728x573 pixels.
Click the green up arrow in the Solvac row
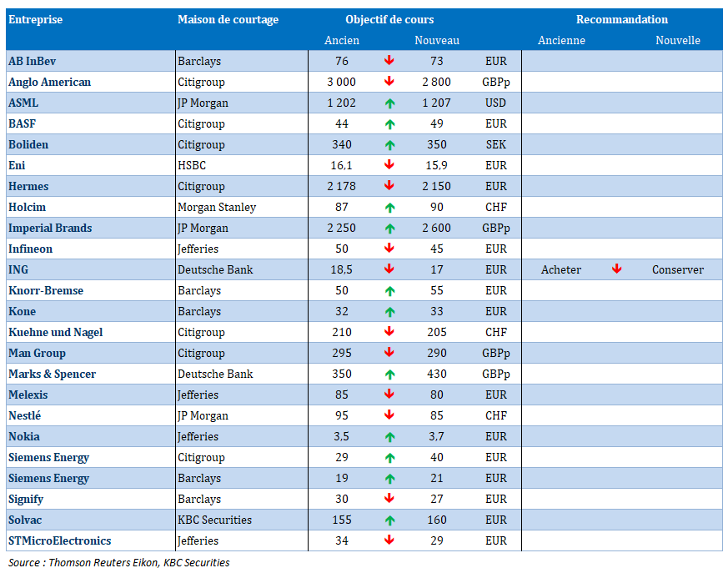(x=389, y=520)
